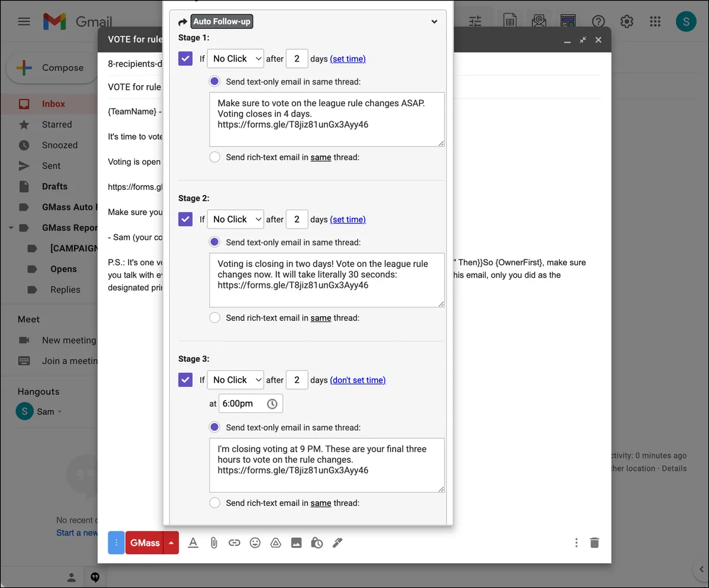Open the GMass spreadsheet icon
Image resolution: width=709 pixels, height=588 pixels.
click(x=510, y=22)
